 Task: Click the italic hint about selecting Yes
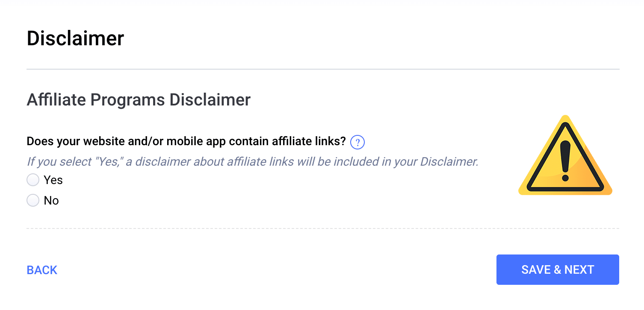pyautogui.click(x=252, y=162)
